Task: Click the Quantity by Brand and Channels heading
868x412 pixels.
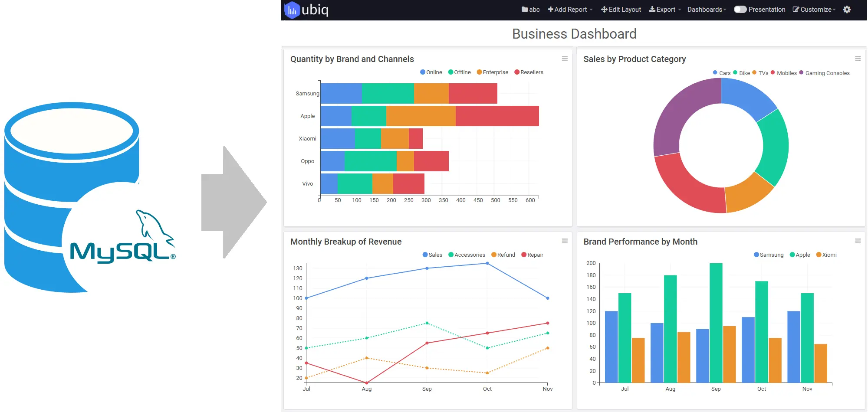Action: point(352,59)
